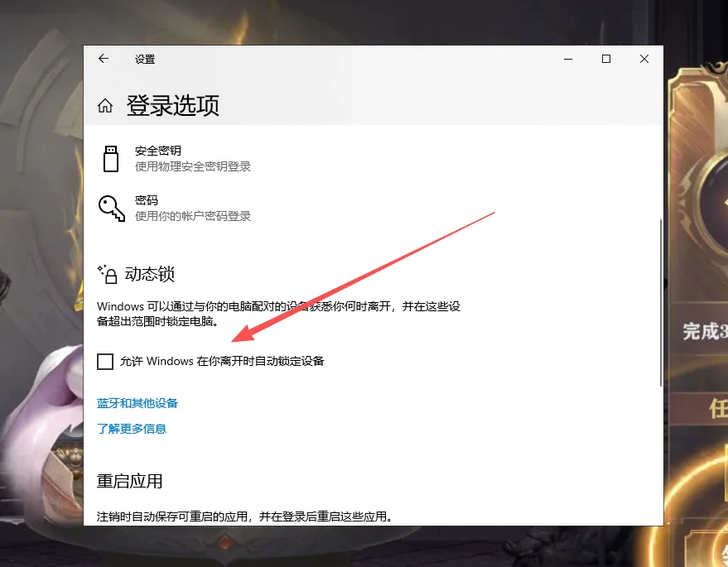Click the Dynamic Lock padlock icon
728x567 pixels.
point(107,274)
